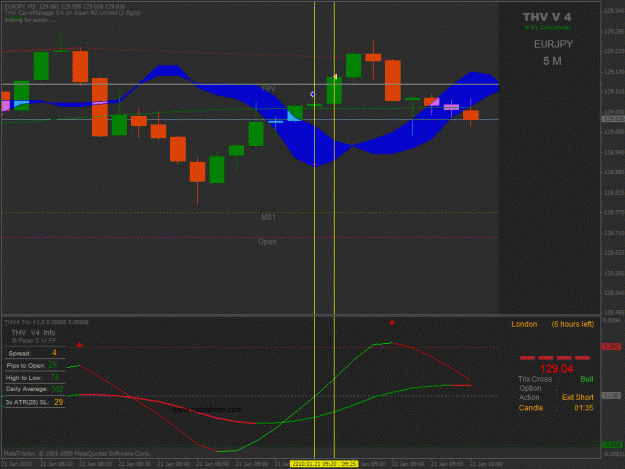The image size is (625, 469).
Task: Click the Pips to Open row
Action: click(x=34, y=365)
